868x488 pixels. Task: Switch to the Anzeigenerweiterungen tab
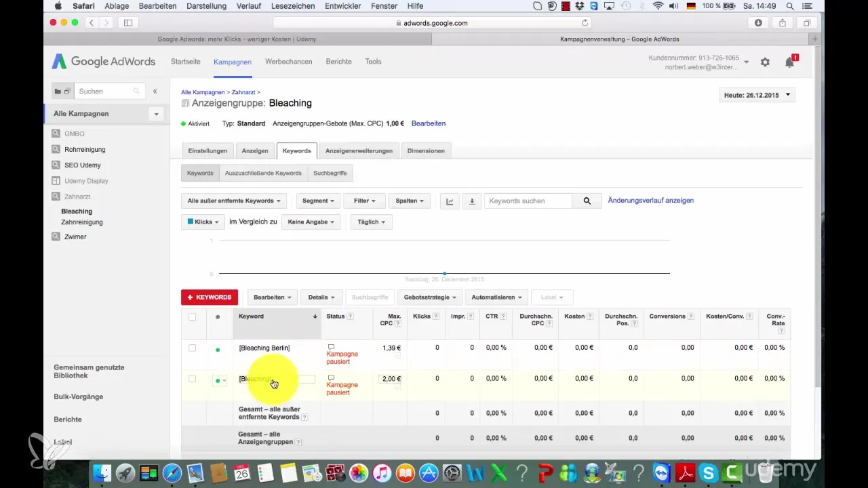pos(359,150)
